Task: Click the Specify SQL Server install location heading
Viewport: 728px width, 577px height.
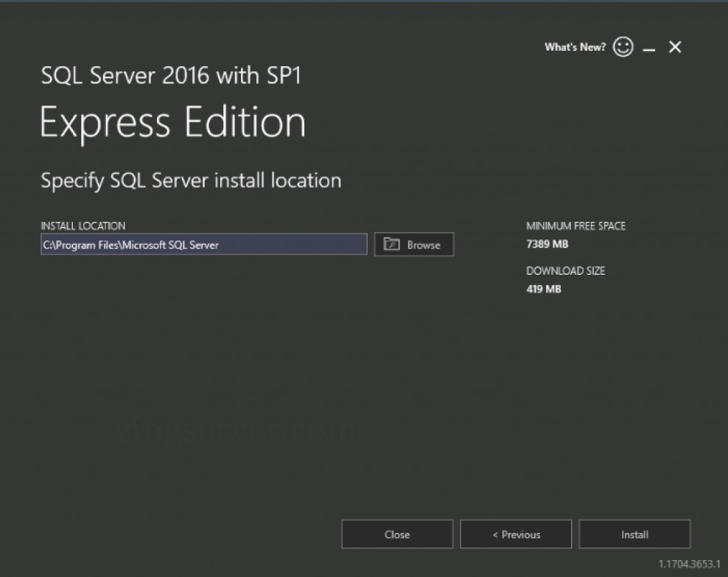Action: (x=191, y=181)
